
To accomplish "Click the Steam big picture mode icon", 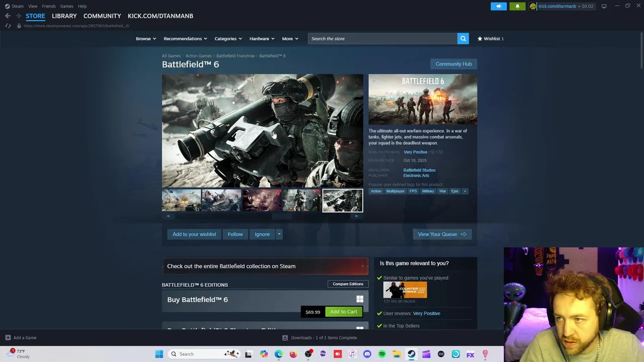I will [x=604, y=6].
